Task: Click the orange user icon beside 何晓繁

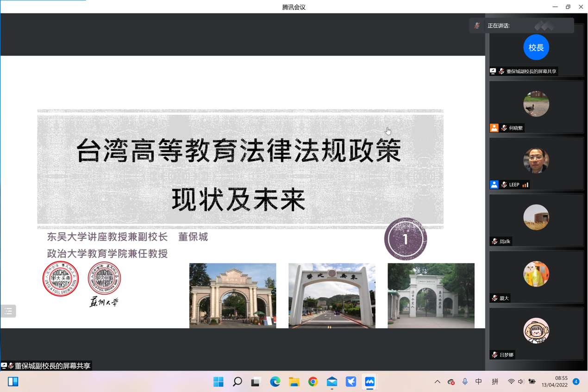Action: (494, 128)
